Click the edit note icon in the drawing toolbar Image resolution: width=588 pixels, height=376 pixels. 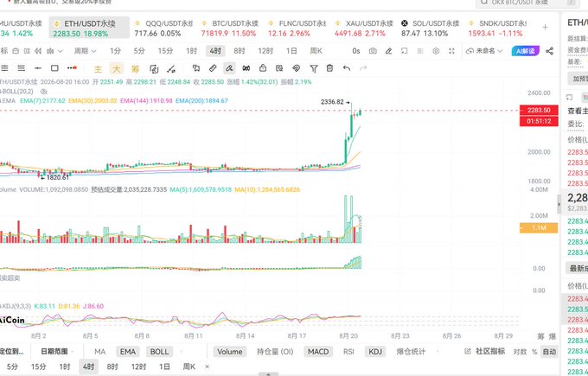(279, 68)
